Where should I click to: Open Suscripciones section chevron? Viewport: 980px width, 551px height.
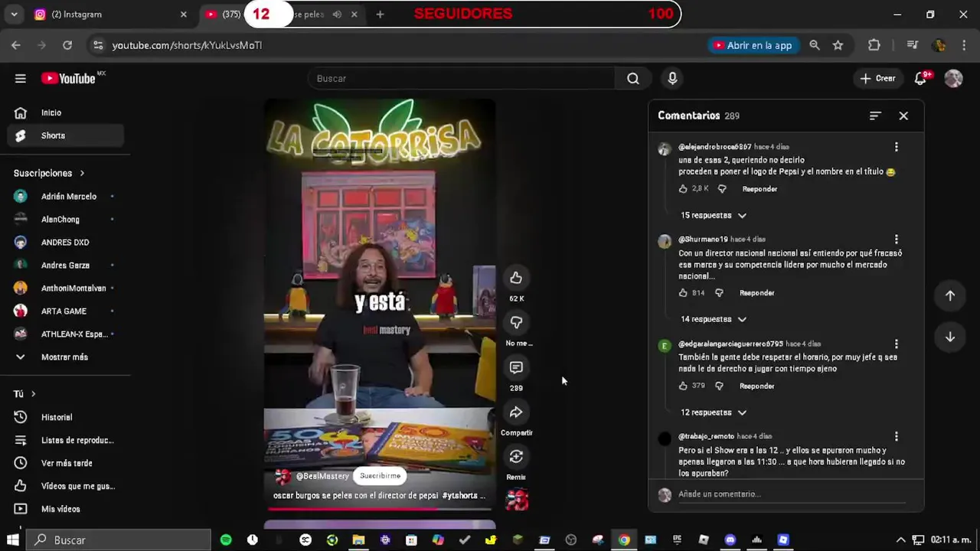click(82, 173)
